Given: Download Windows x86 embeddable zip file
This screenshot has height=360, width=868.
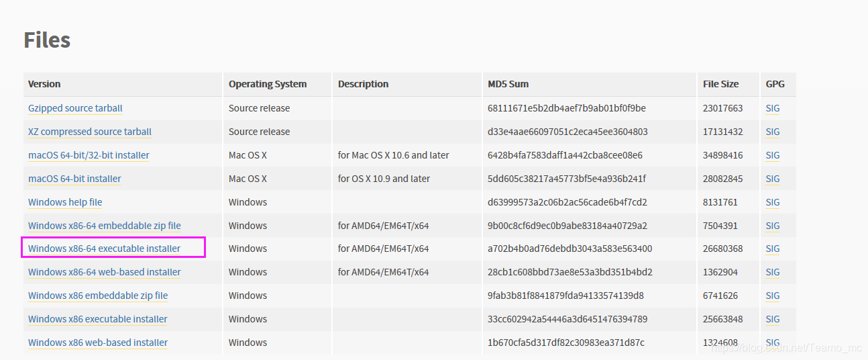Looking at the screenshot, I should (x=98, y=296).
